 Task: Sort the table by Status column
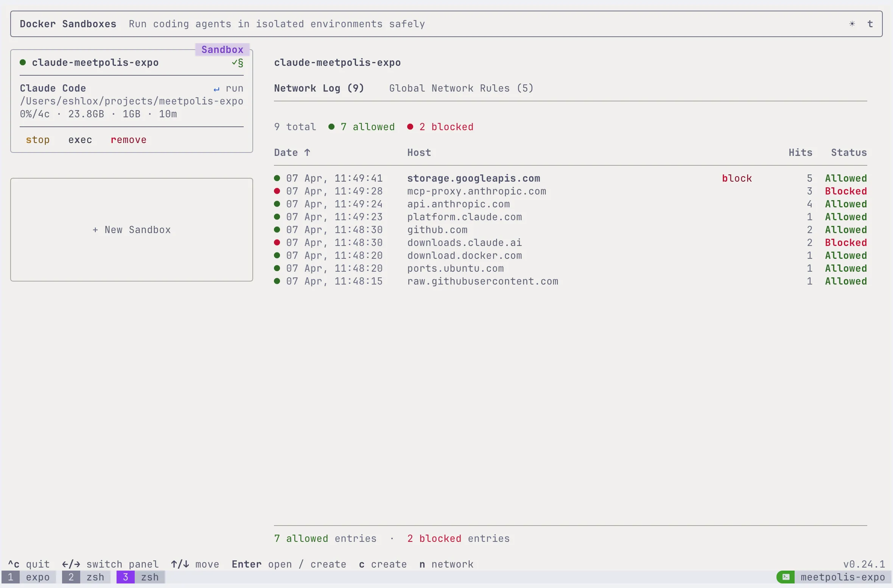point(848,152)
